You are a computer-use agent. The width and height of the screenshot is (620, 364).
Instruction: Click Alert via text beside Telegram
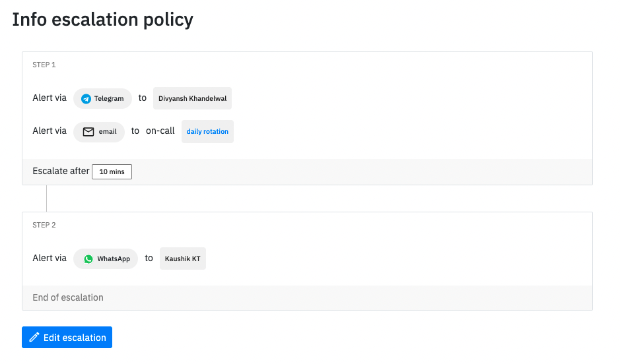tap(50, 98)
